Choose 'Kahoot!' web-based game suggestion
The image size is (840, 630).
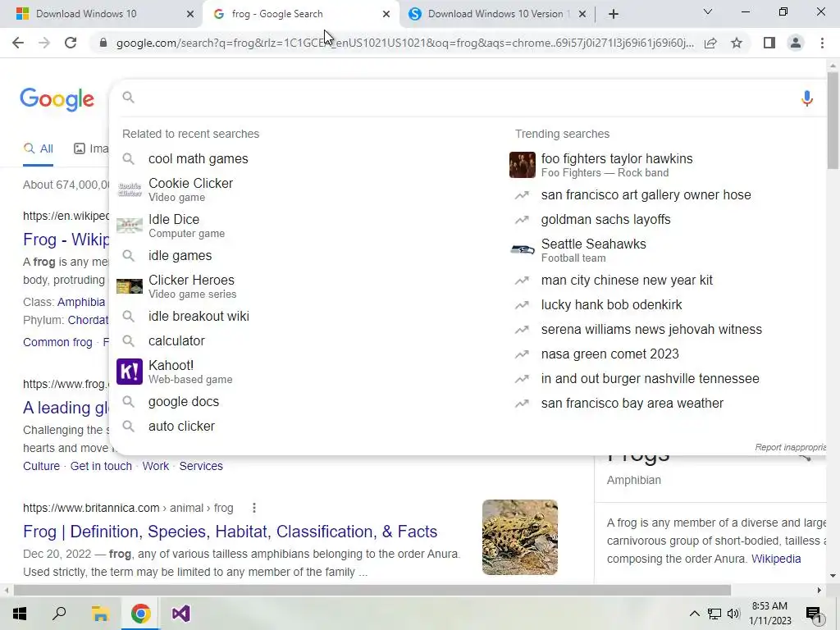point(304,372)
